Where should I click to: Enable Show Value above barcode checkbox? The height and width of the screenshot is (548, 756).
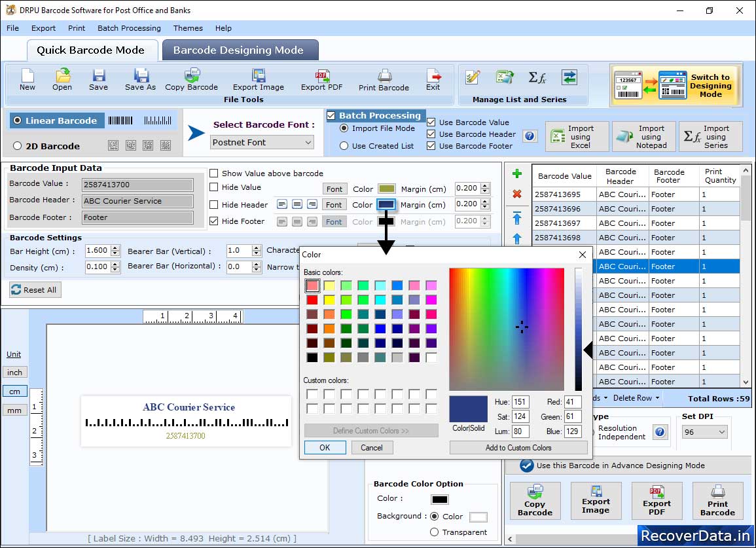(214, 174)
